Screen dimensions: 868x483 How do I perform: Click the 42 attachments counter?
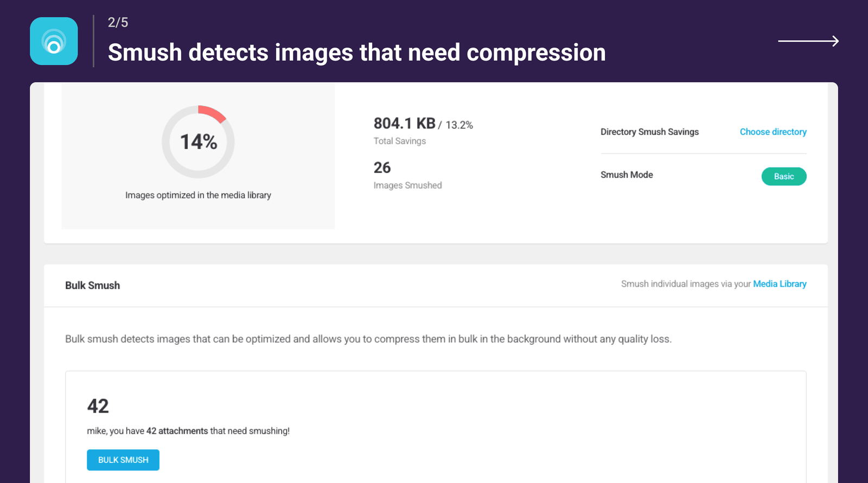[98, 406]
